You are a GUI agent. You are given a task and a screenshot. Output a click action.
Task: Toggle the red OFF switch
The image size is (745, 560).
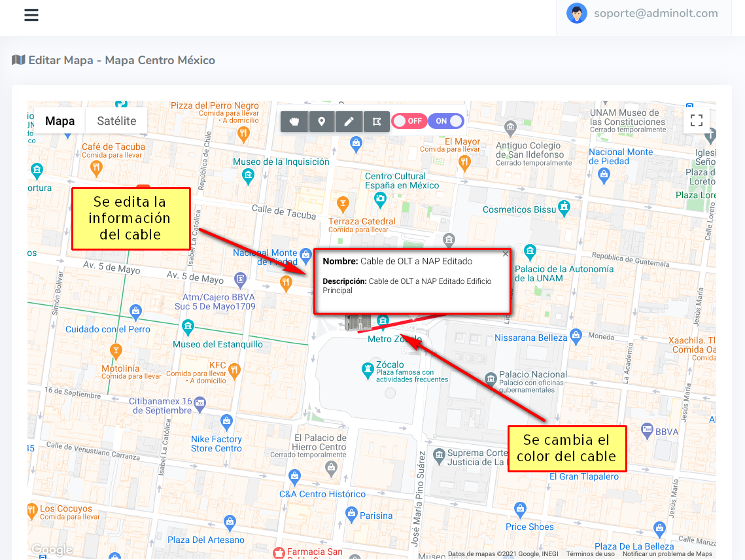pyautogui.click(x=409, y=121)
